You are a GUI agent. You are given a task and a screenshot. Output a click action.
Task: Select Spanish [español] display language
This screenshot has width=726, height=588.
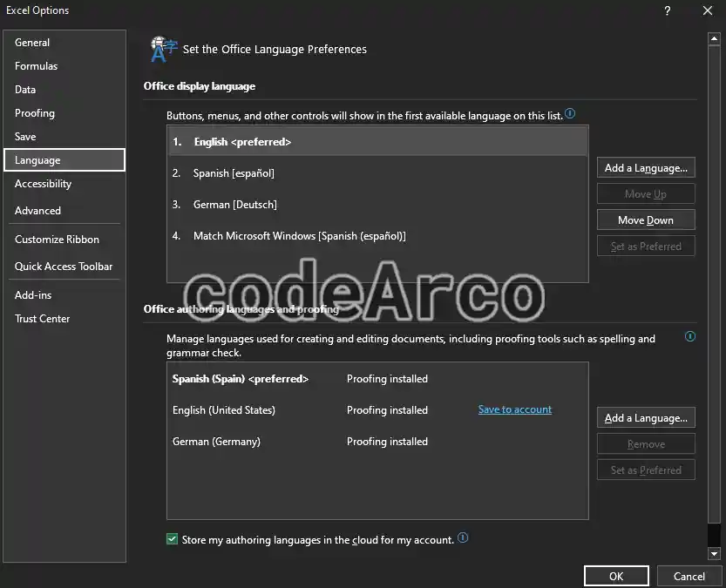377,173
